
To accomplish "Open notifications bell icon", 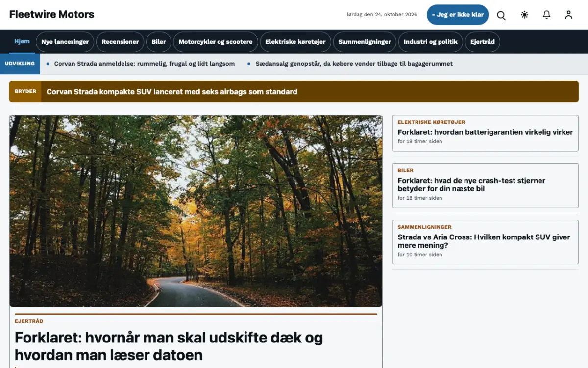I will click(x=546, y=15).
